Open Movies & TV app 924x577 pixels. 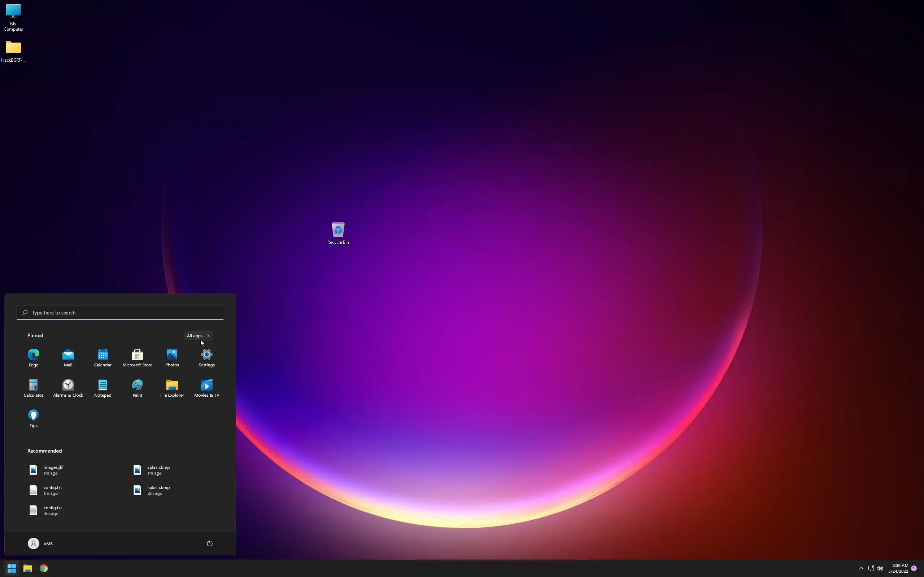pyautogui.click(x=206, y=388)
